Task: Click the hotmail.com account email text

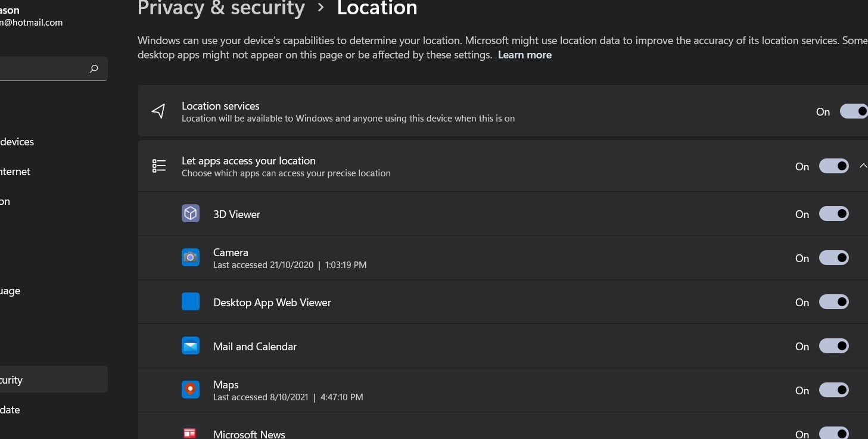Action: (31, 23)
